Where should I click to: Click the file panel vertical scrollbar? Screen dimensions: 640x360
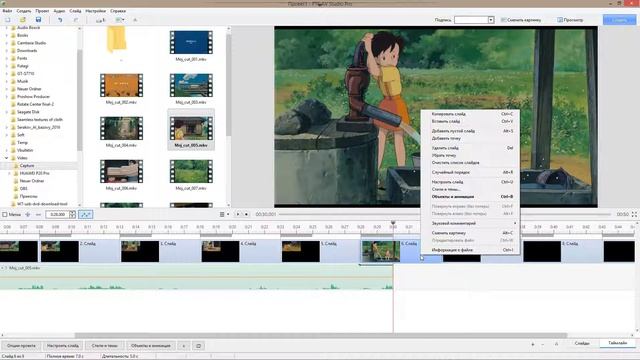click(x=229, y=86)
